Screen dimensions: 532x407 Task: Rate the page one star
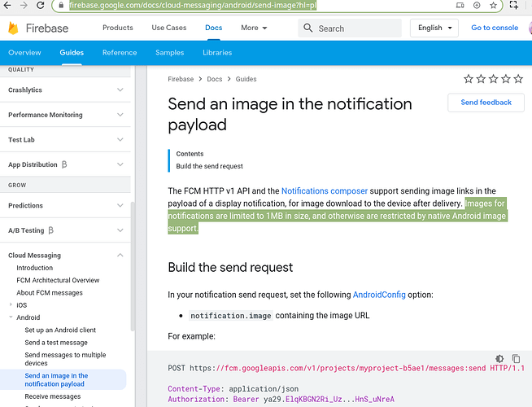pyautogui.click(x=469, y=79)
